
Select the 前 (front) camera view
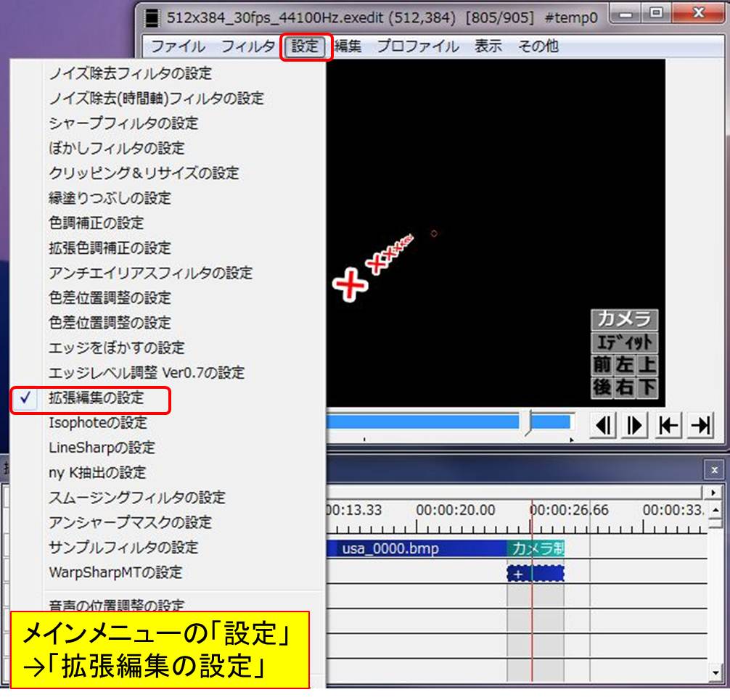click(x=602, y=364)
